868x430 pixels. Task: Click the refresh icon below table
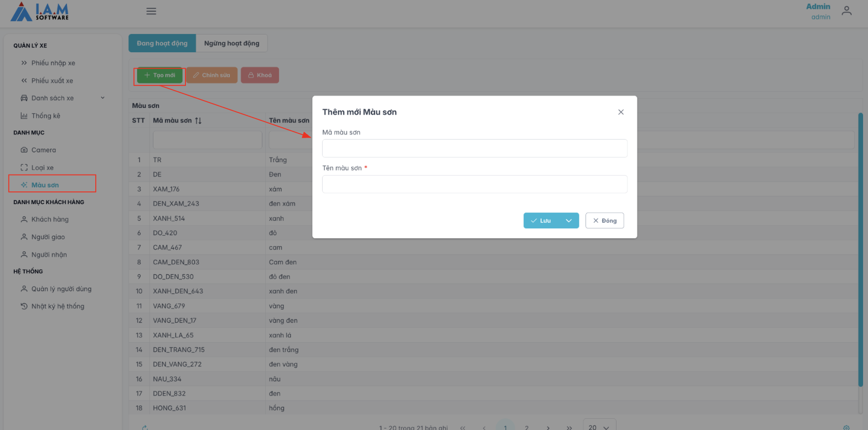(x=145, y=427)
